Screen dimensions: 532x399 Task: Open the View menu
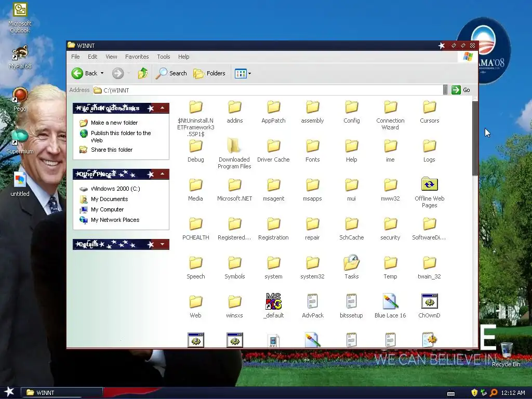tap(111, 57)
